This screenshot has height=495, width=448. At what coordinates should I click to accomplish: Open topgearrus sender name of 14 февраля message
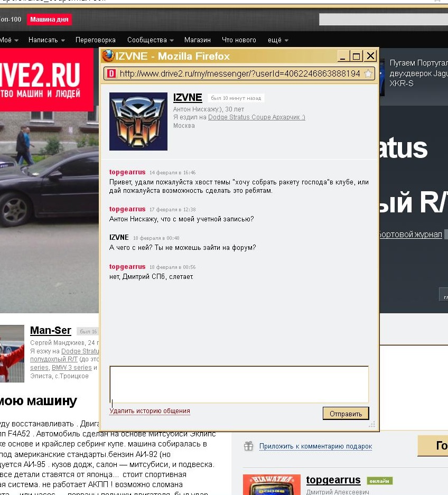[127, 172]
